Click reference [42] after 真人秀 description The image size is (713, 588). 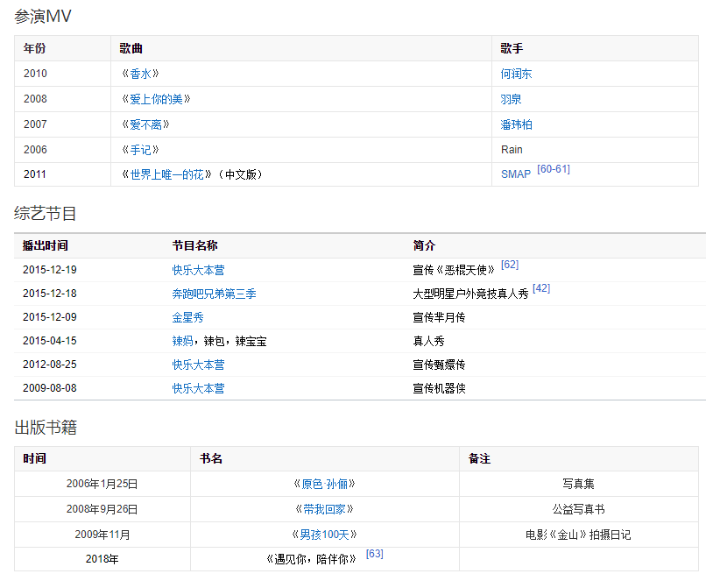[x=541, y=288]
